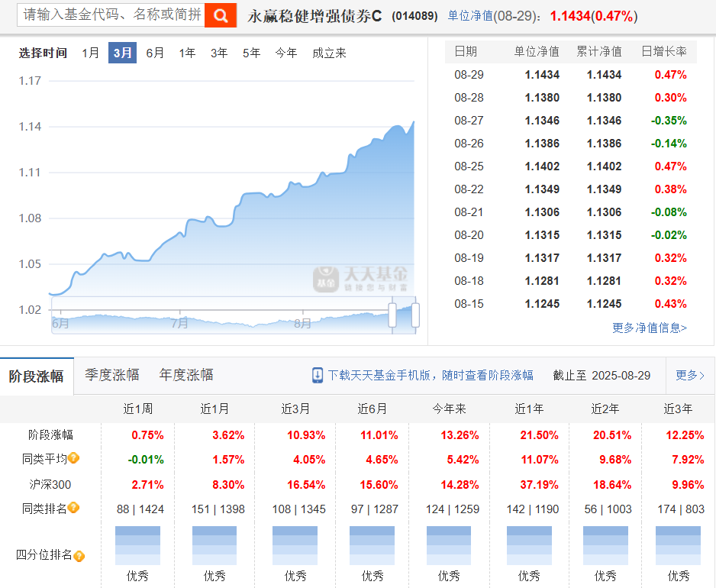Click the fund name 永赢稳健增强债券C

point(314,16)
